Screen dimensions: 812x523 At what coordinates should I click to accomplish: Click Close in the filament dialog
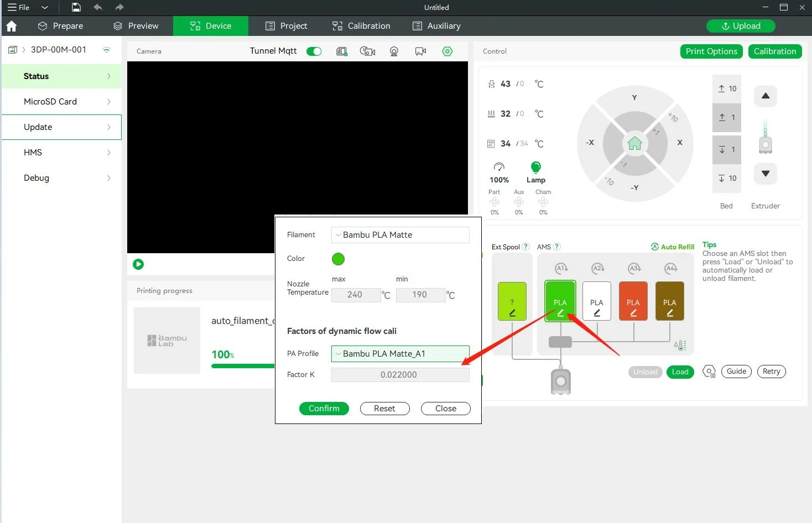(x=446, y=409)
